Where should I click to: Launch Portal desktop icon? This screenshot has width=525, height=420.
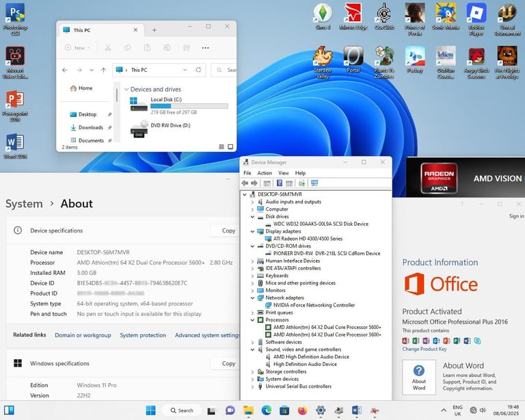pos(353,60)
